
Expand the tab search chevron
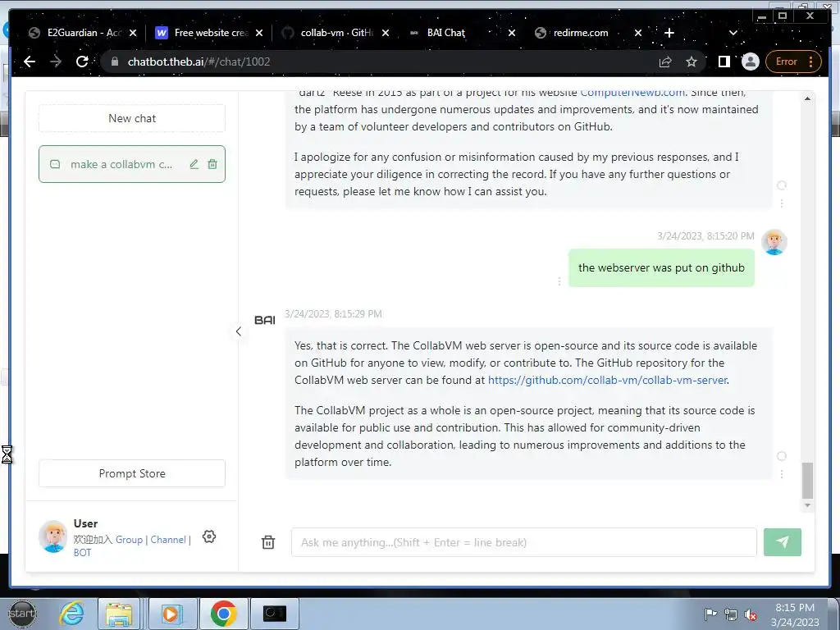click(x=733, y=33)
